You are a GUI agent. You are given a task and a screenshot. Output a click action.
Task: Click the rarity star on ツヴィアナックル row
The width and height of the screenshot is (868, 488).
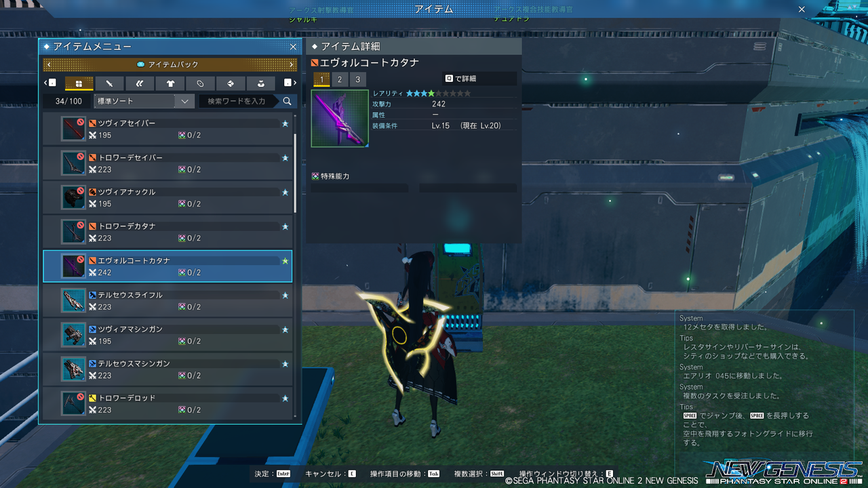pyautogui.click(x=285, y=192)
